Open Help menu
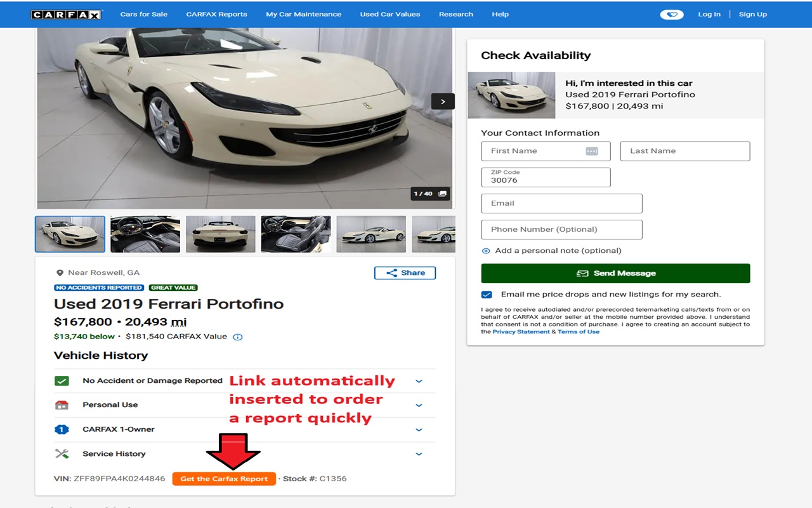 coord(501,14)
